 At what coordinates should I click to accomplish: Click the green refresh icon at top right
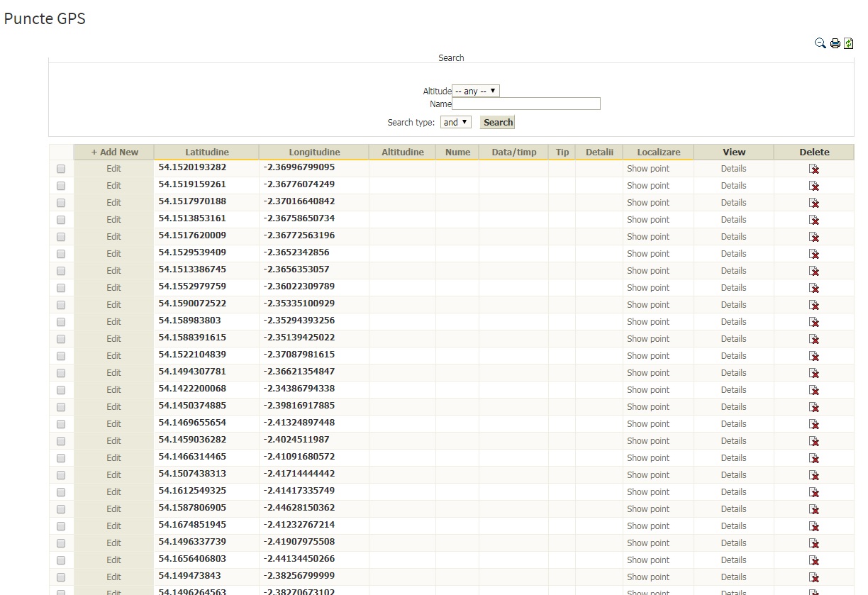(848, 43)
